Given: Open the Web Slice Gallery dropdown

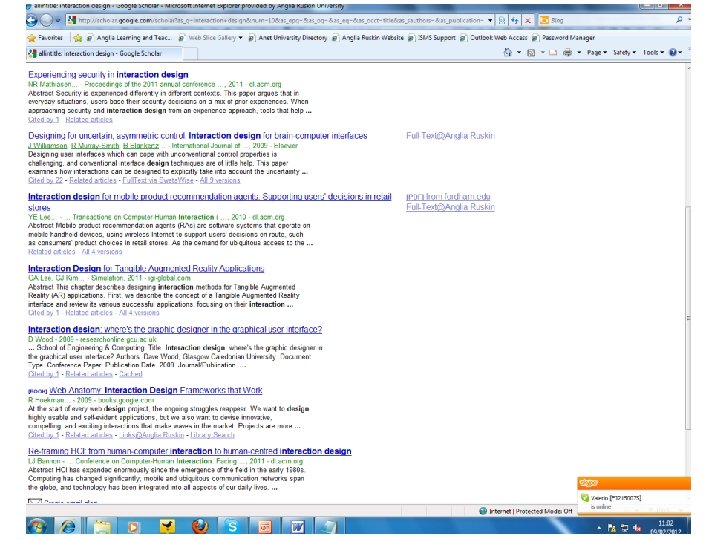Looking at the screenshot, I should pyautogui.click(x=211, y=38).
